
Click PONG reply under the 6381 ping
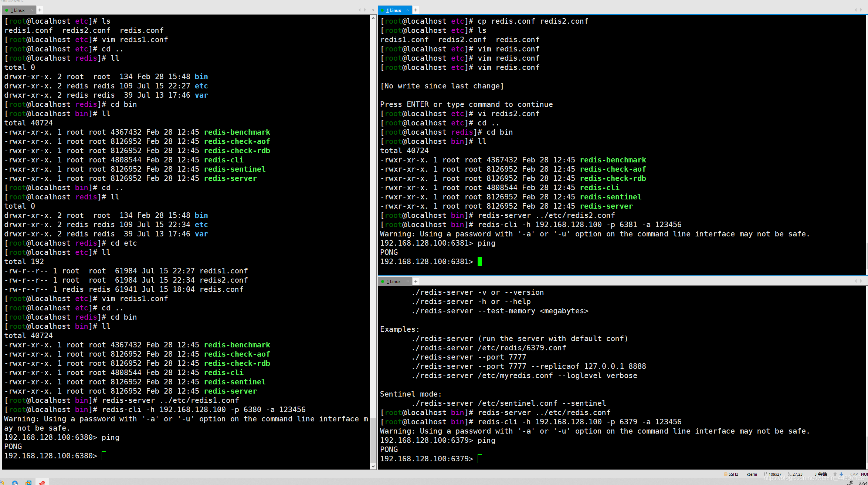pos(389,252)
